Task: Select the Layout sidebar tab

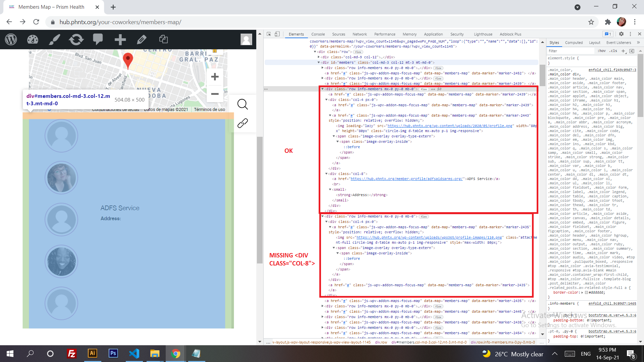Action: [x=595, y=43]
